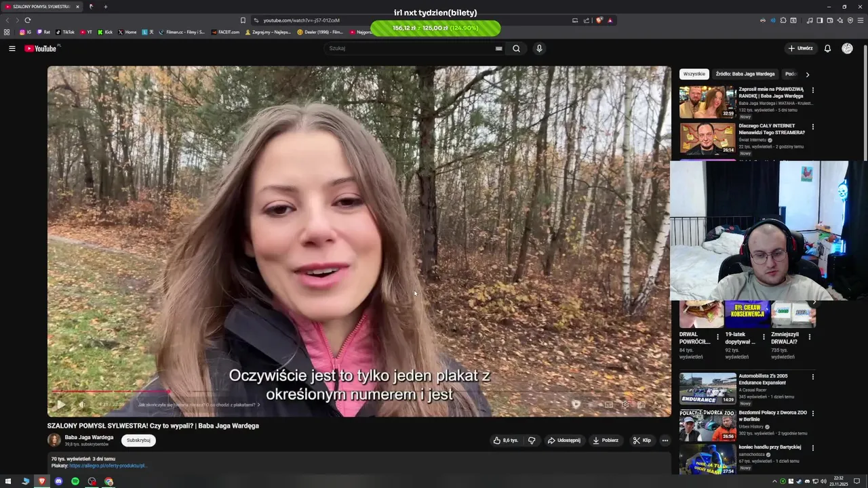
Task: Subscribe with the Subskrybuj button
Action: [x=138, y=441]
